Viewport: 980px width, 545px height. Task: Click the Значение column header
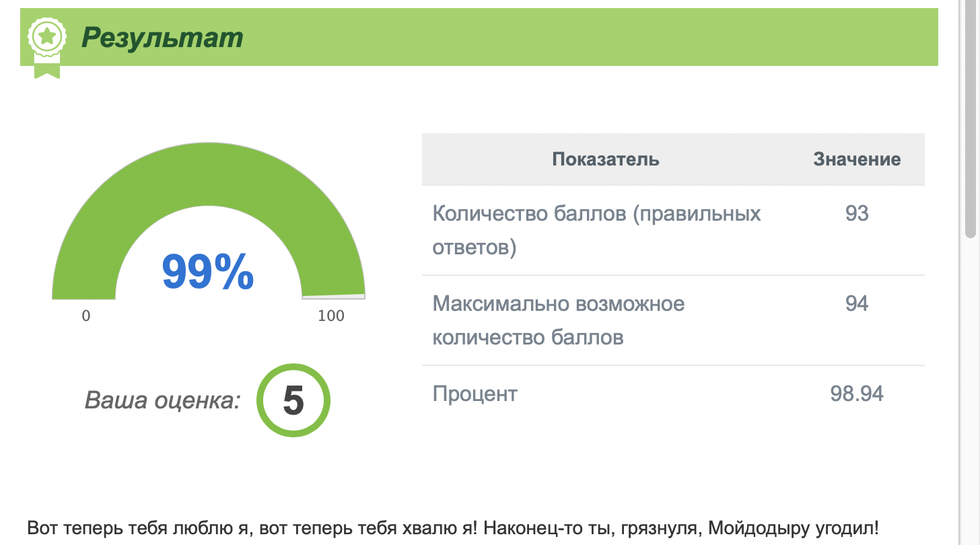(857, 159)
